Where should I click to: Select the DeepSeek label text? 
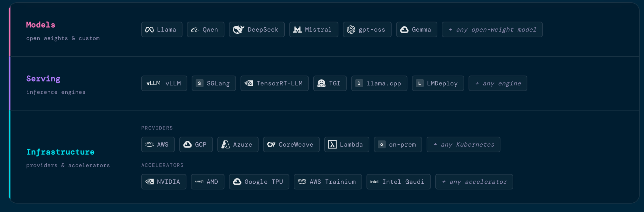tap(263, 30)
